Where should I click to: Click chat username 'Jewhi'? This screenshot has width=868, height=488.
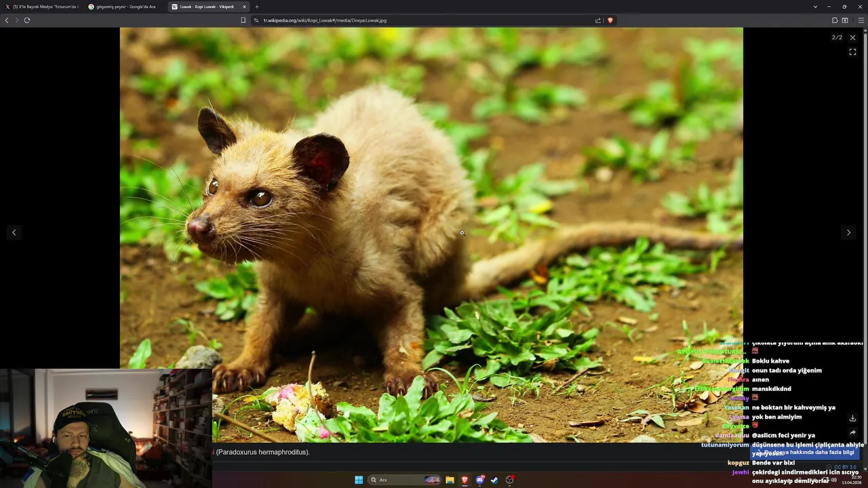click(741, 472)
